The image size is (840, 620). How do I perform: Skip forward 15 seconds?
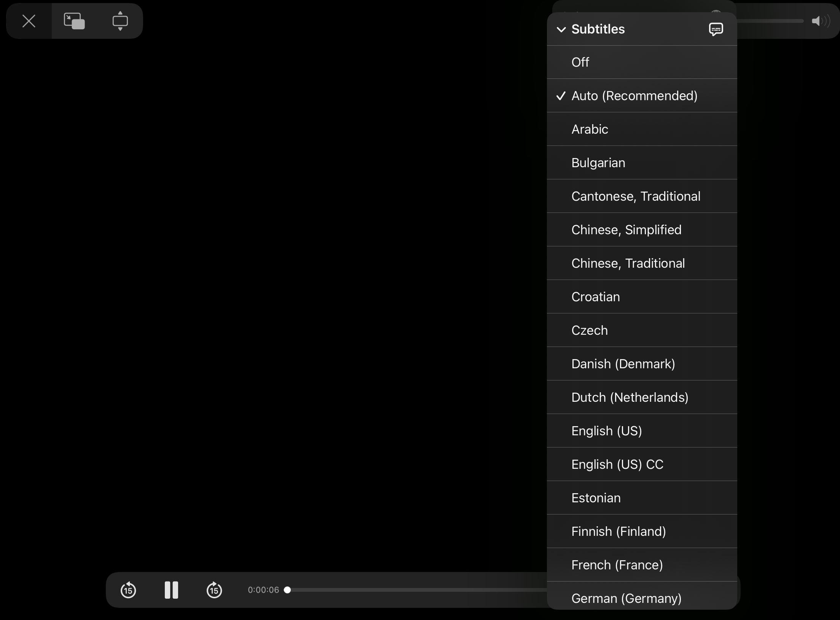tap(214, 590)
